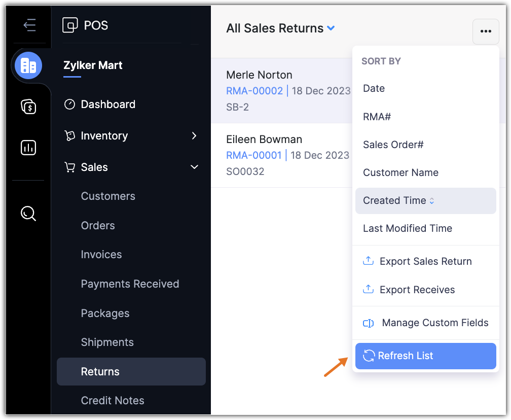Choose Export Sales Return option
511x420 pixels.
pyautogui.click(x=425, y=261)
